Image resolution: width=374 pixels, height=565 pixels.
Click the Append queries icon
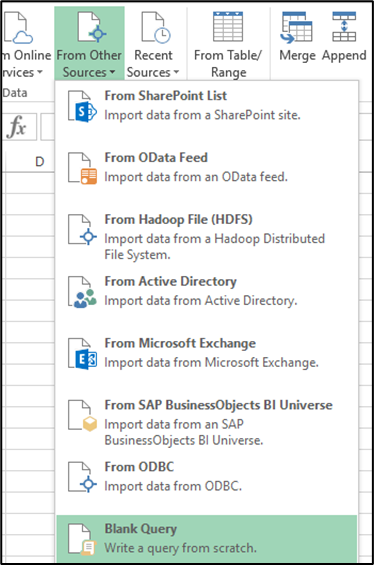click(x=344, y=27)
